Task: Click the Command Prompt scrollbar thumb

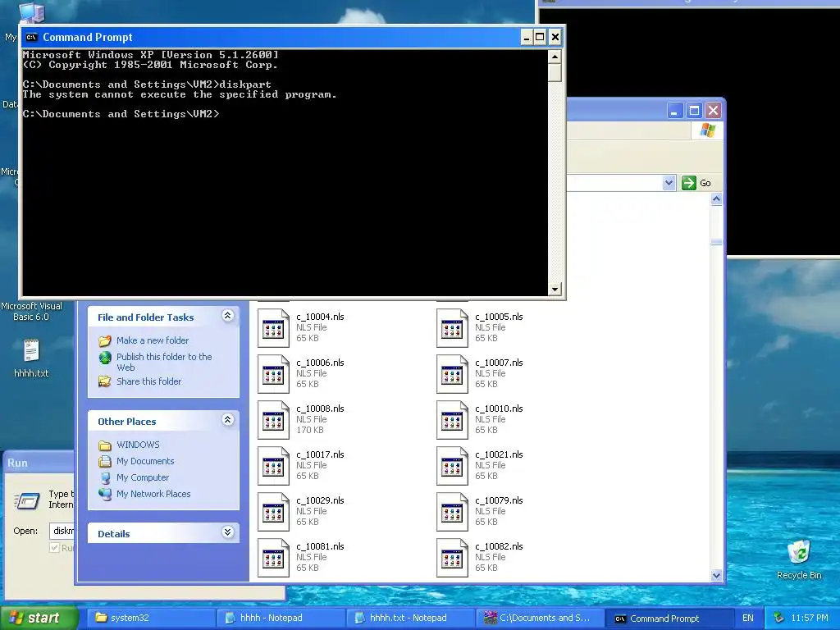Action: click(555, 72)
